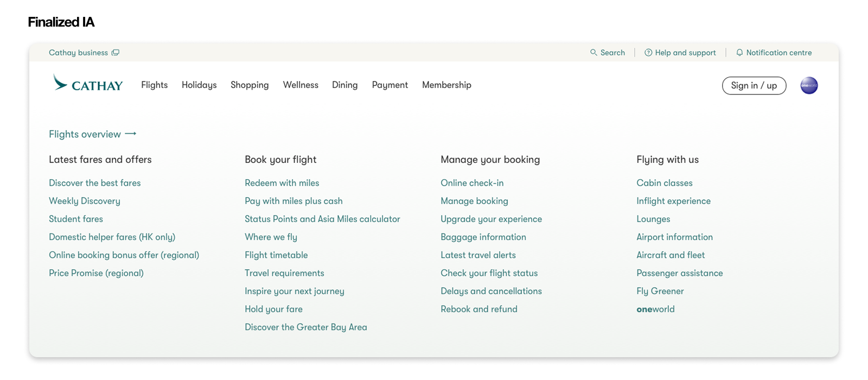Open Travel requirements link
This screenshot has width=868, height=380.
pyautogui.click(x=285, y=273)
